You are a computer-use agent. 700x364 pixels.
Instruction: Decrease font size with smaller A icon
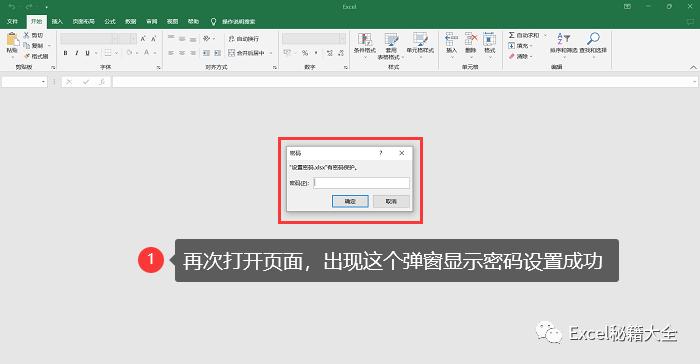click(154, 39)
